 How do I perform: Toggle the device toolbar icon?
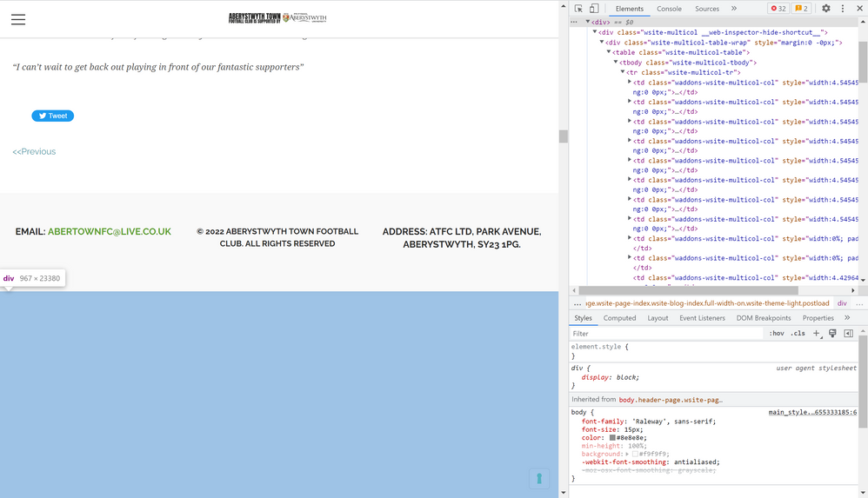coord(594,9)
